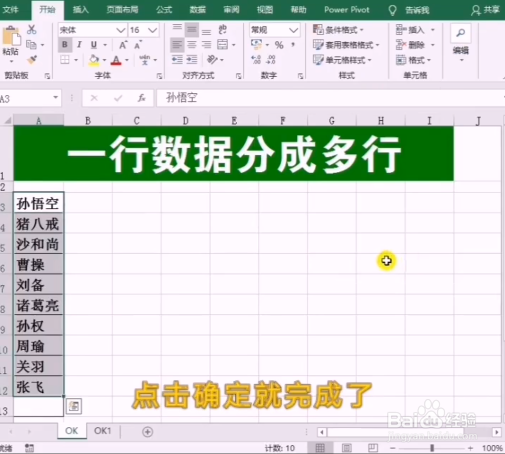Click the Copy icon in clipboard group
Viewport: 505px width, 454px height.
click(x=31, y=44)
